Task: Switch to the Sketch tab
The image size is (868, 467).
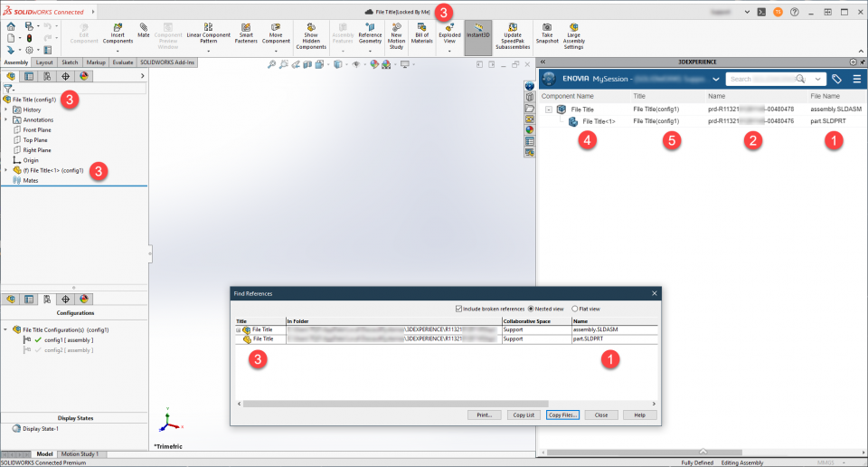Action: (70, 62)
